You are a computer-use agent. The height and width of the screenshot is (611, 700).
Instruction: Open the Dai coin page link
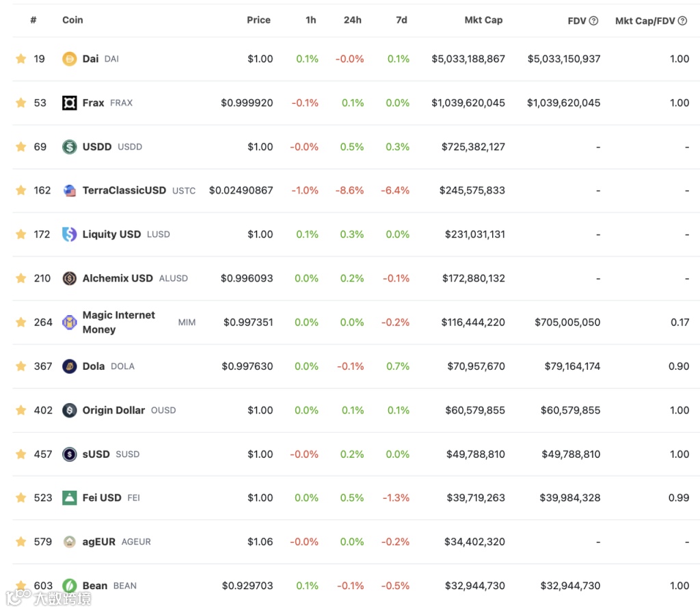point(91,59)
